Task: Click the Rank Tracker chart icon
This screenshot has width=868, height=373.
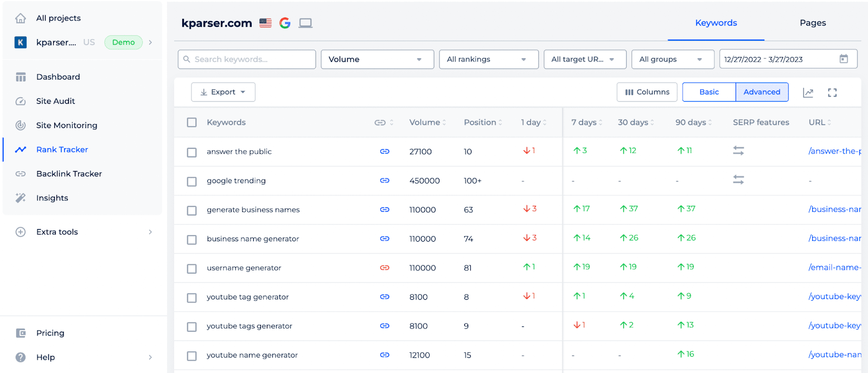Action: click(x=21, y=149)
